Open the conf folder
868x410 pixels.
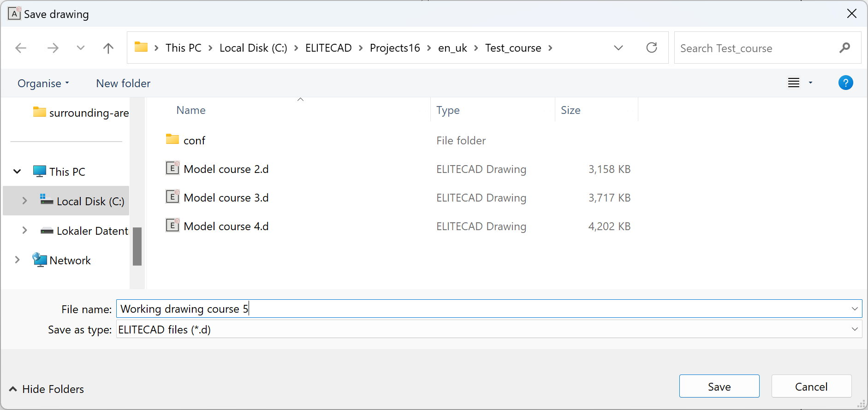click(194, 141)
